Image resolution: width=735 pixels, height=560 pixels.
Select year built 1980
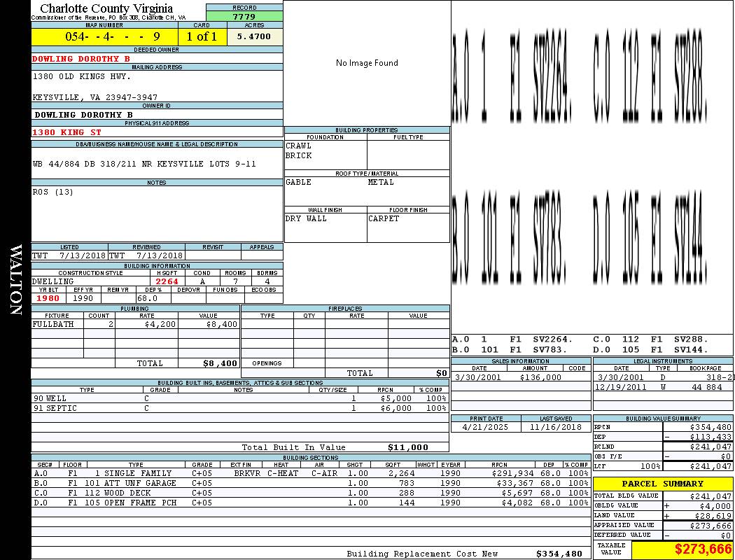point(48,298)
